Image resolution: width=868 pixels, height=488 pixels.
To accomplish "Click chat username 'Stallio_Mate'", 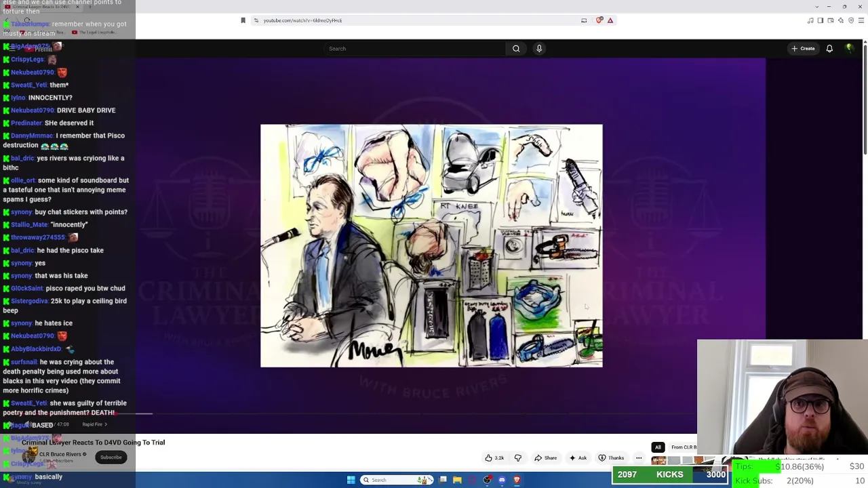I will click(x=29, y=225).
